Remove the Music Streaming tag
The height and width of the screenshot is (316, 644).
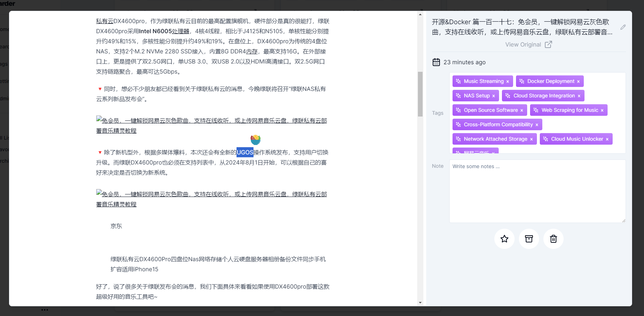(x=508, y=82)
